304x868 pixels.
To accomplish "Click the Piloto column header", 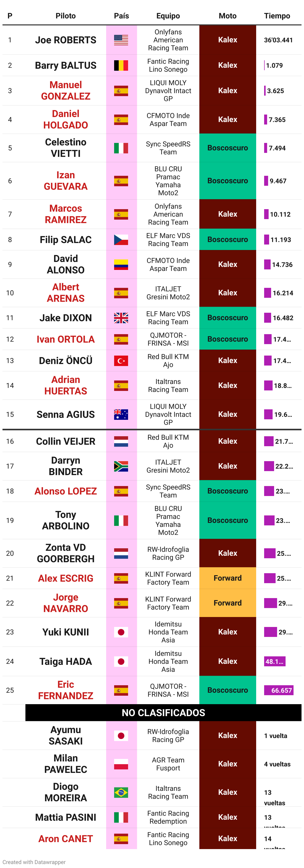I will point(66,16).
